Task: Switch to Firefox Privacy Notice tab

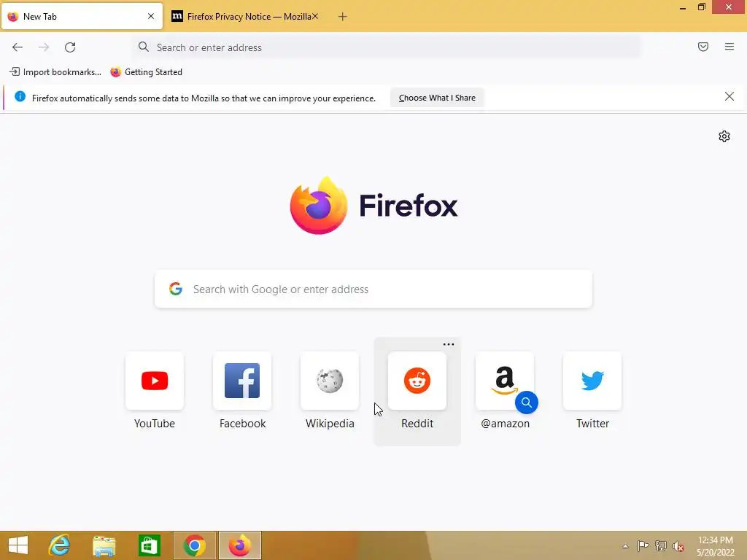Action: click(245, 17)
